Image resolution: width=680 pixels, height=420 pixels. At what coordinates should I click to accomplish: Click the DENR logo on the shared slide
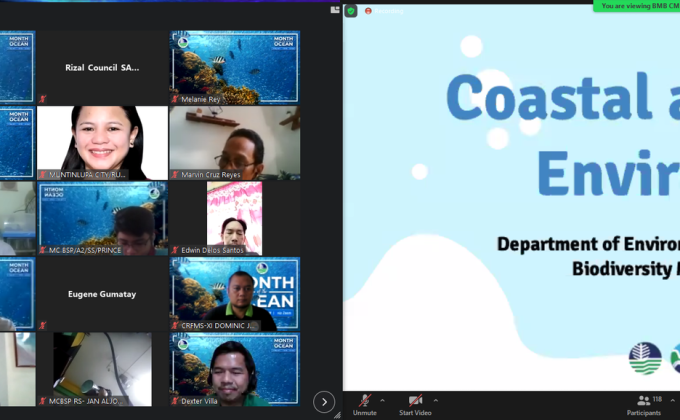coord(645,358)
